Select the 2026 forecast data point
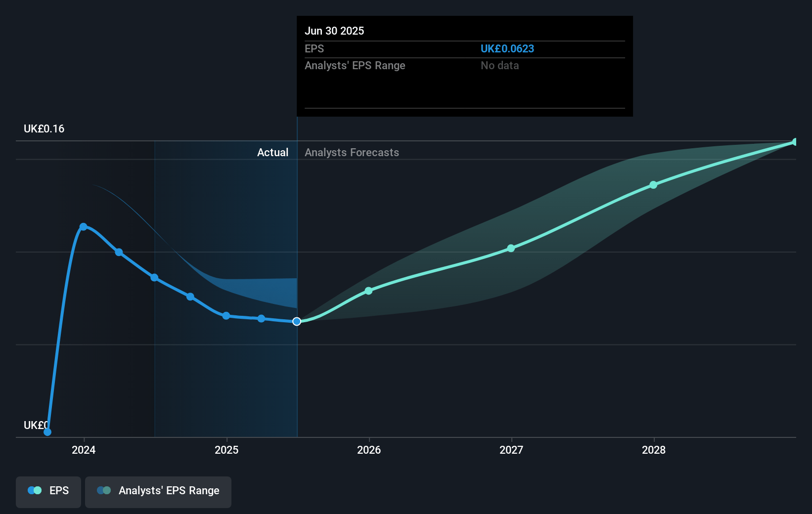 [x=368, y=291]
